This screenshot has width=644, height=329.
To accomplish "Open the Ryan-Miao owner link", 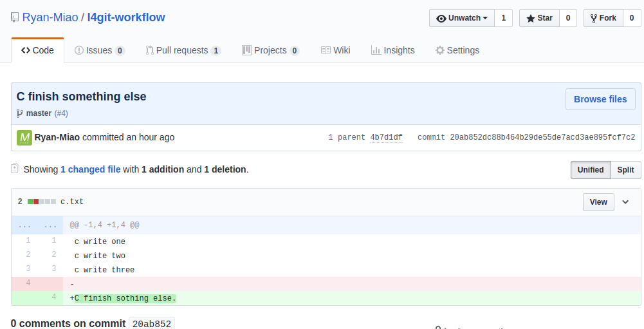I will click(x=50, y=17).
